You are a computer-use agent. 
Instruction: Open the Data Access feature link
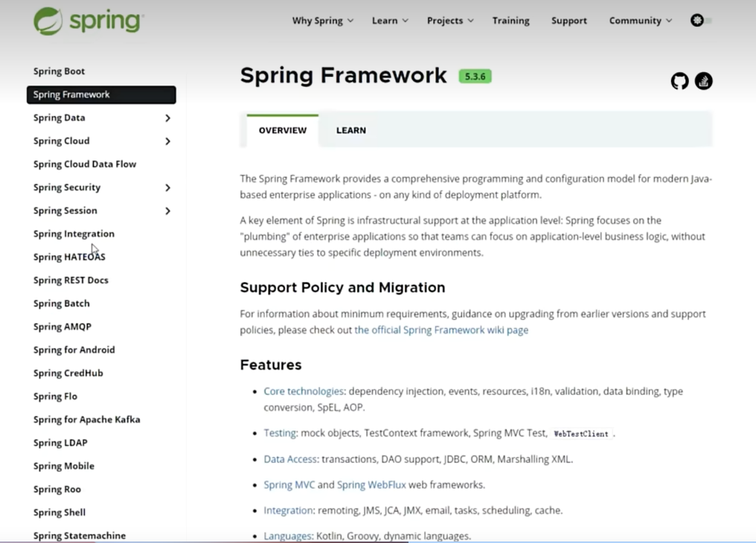click(x=289, y=459)
